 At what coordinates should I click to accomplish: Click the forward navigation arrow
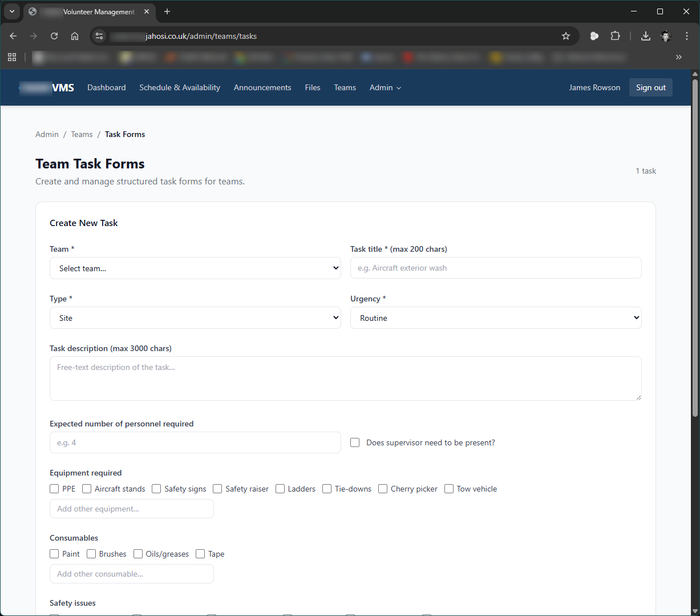(34, 36)
